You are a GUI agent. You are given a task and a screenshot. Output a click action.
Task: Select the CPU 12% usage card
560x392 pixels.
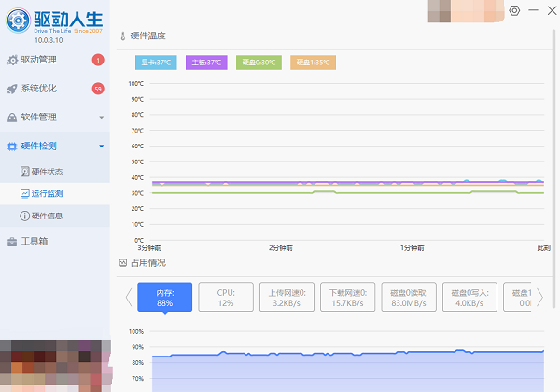click(226, 298)
